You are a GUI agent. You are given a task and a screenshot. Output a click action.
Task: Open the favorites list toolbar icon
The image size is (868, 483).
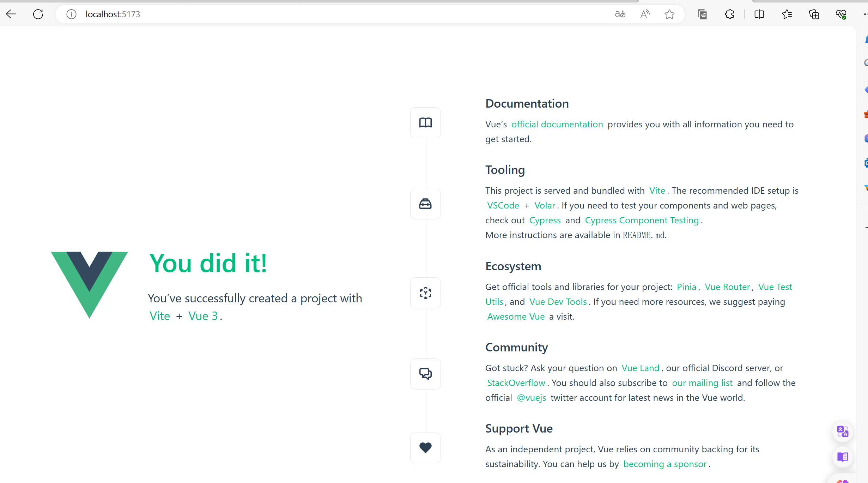[x=787, y=14]
